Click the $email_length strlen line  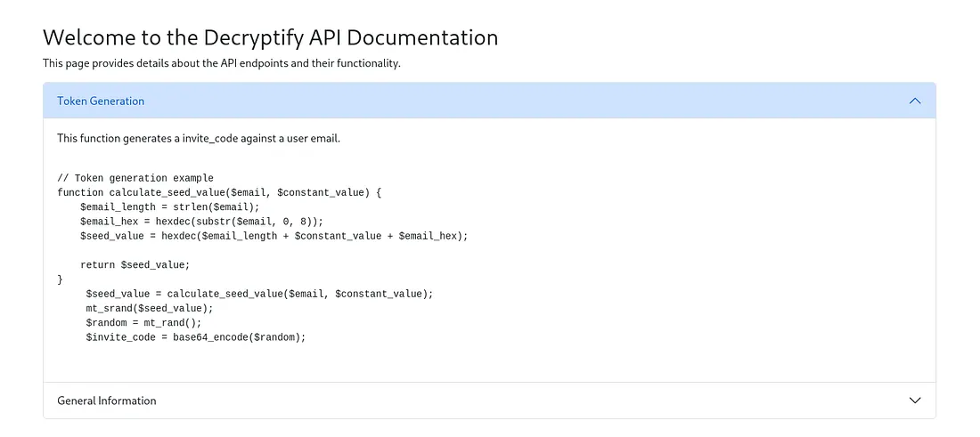[x=169, y=206]
